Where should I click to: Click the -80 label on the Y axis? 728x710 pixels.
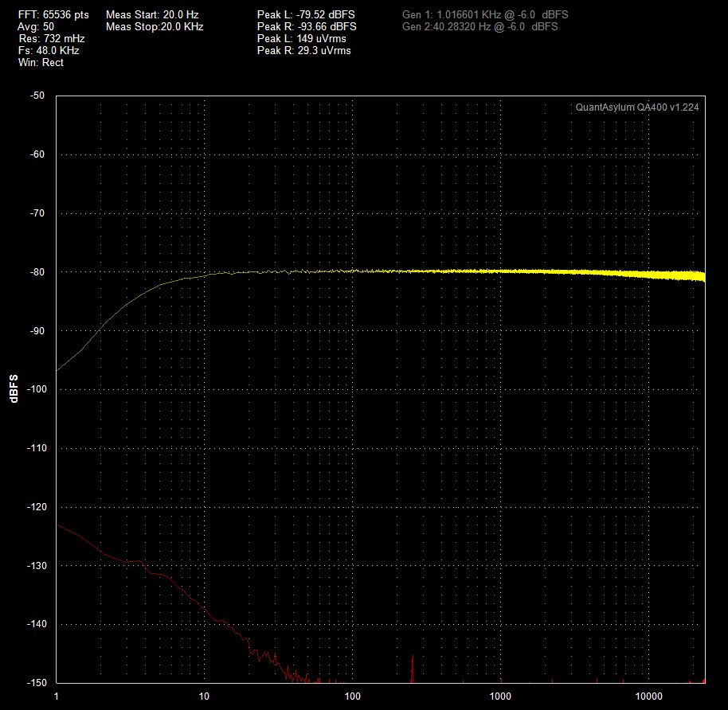(37, 272)
